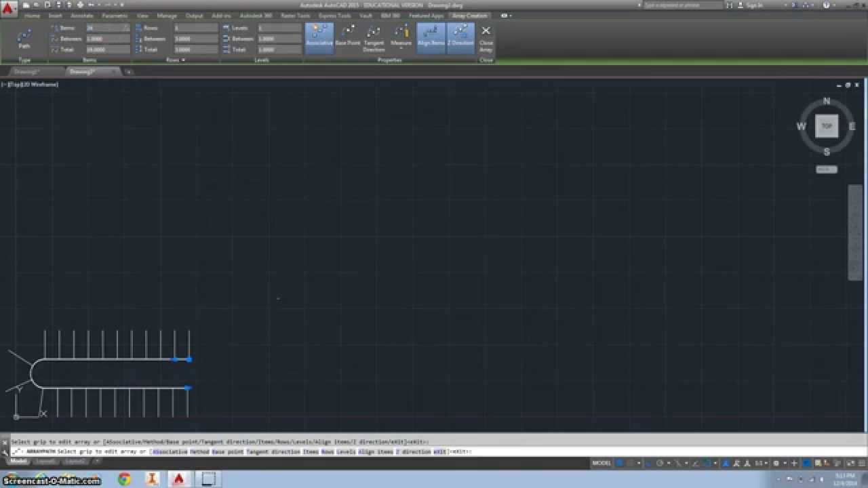Open the Home ribbon tab
868x488 pixels.
pyautogui.click(x=33, y=16)
